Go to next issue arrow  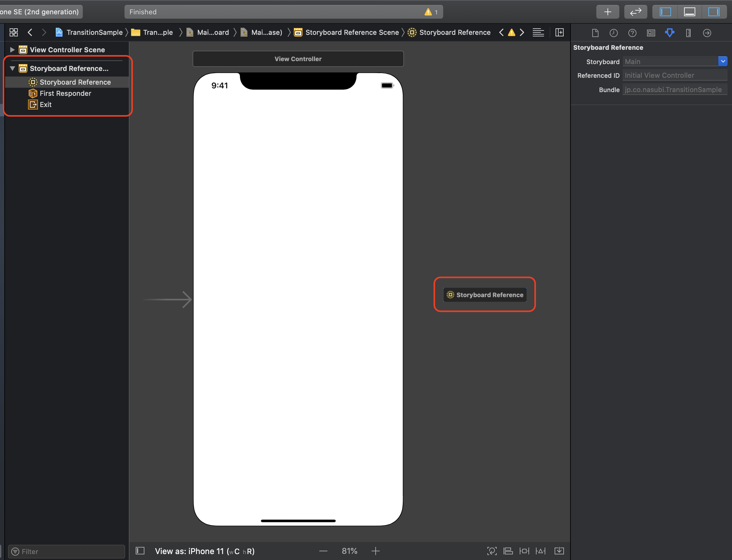pos(522,32)
